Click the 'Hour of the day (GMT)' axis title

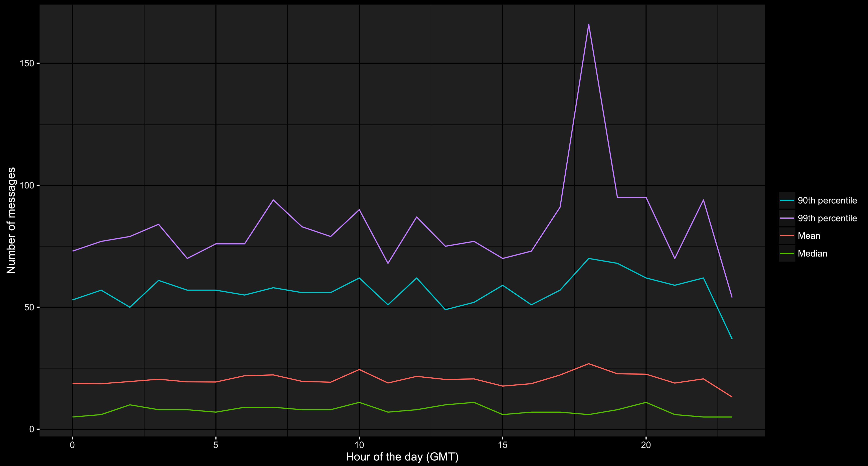[x=402, y=456]
